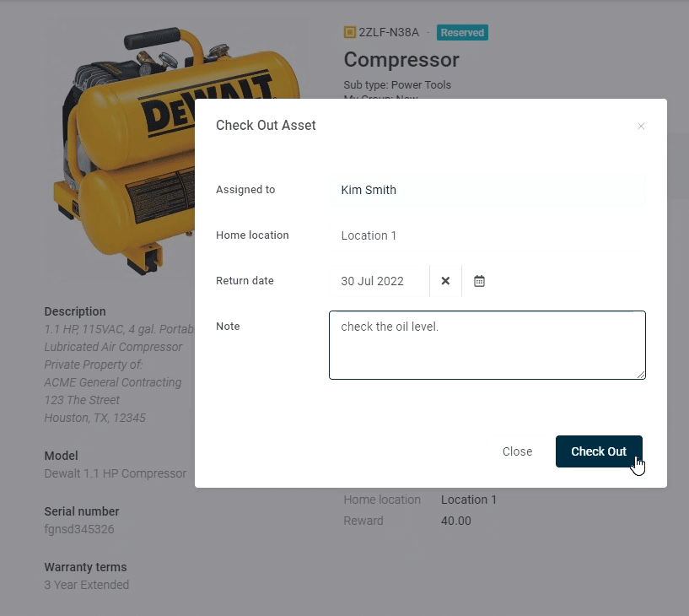Confirm with the Check Out button
This screenshot has height=616, width=689.
(598, 451)
